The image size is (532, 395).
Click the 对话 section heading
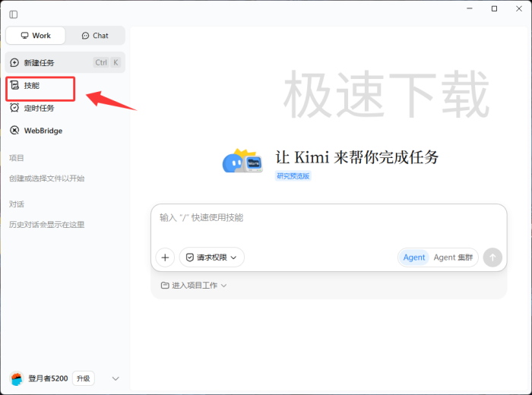point(16,204)
